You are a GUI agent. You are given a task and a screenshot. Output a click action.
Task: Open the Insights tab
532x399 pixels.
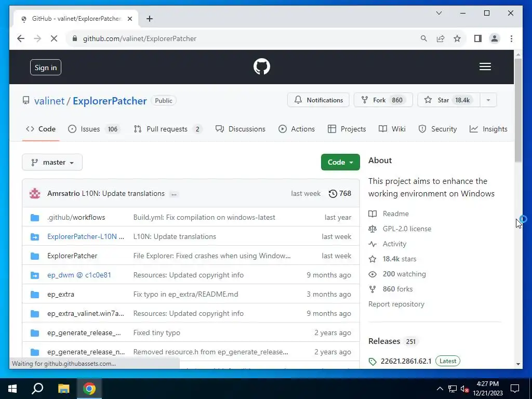(x=488, y=129)
